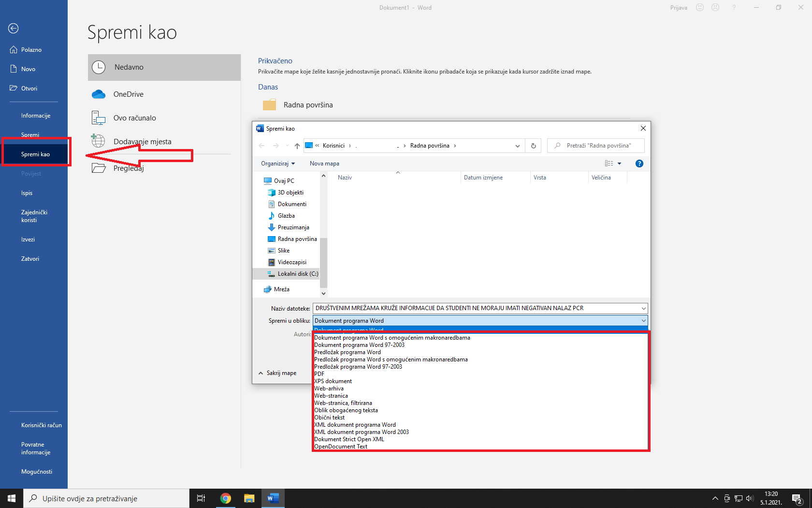Open the Spremi u obliku format dropdown
812x508 pixels.
point(480,321)
